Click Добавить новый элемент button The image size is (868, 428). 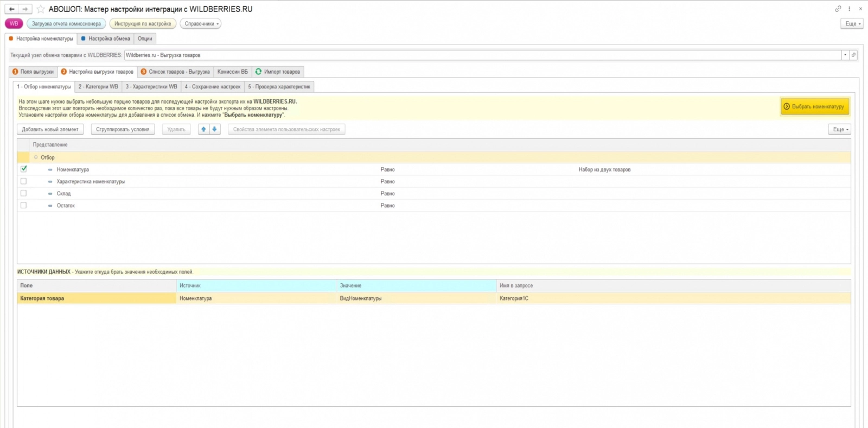click(x=50, y=129)
